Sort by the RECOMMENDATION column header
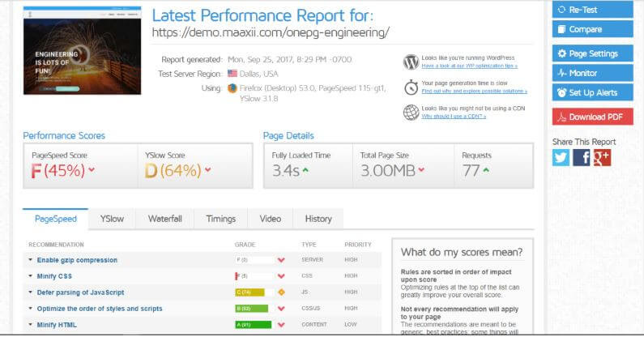The image size is (644, 337). [56, 245]
